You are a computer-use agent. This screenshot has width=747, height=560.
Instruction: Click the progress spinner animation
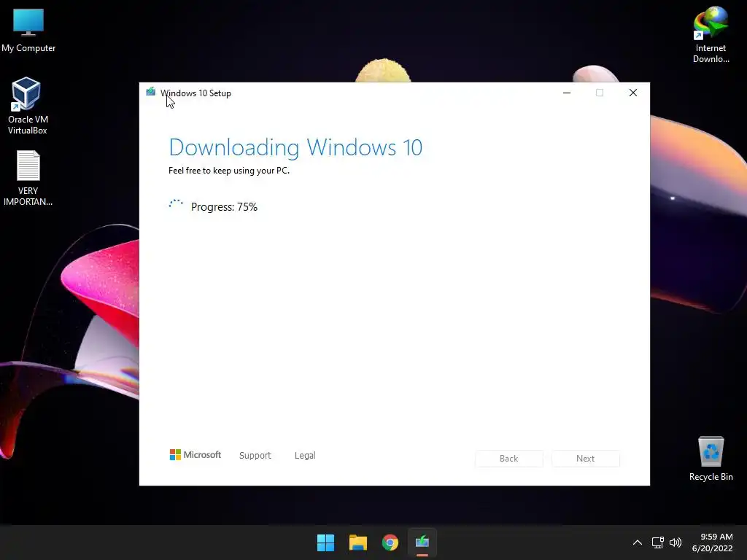[176, 205]
